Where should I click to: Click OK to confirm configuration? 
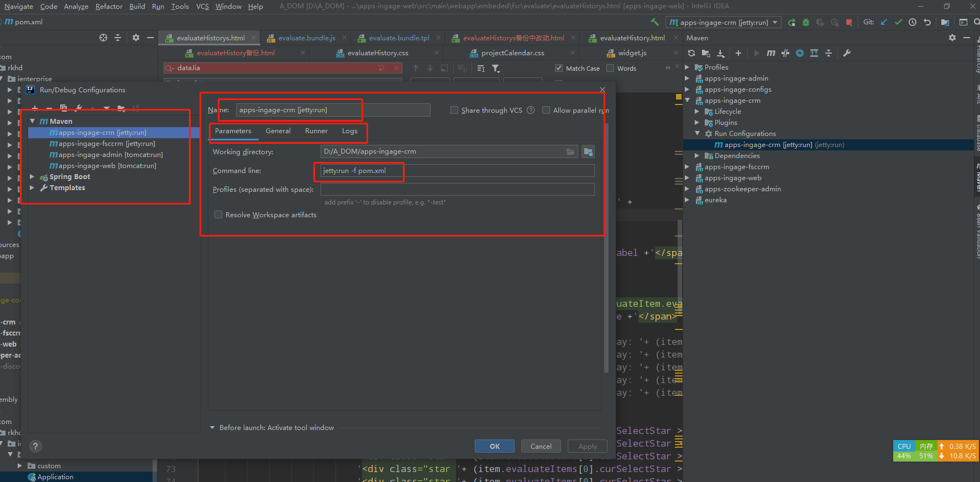(x=495, y=447)
